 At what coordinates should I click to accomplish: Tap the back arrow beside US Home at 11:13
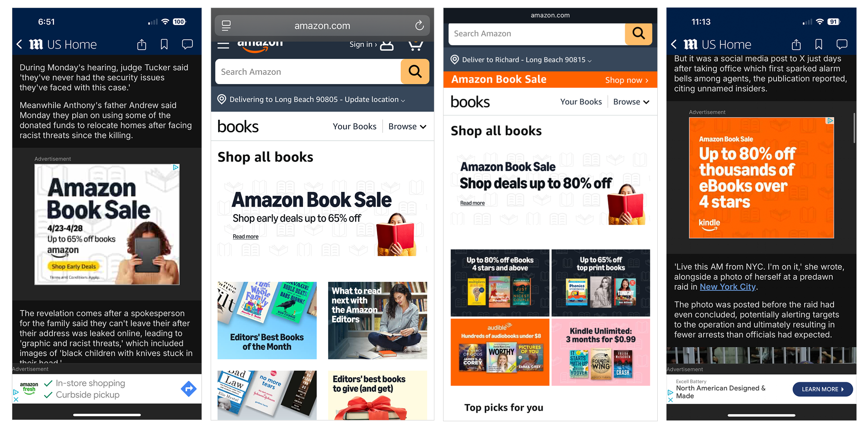coord(674,44)
